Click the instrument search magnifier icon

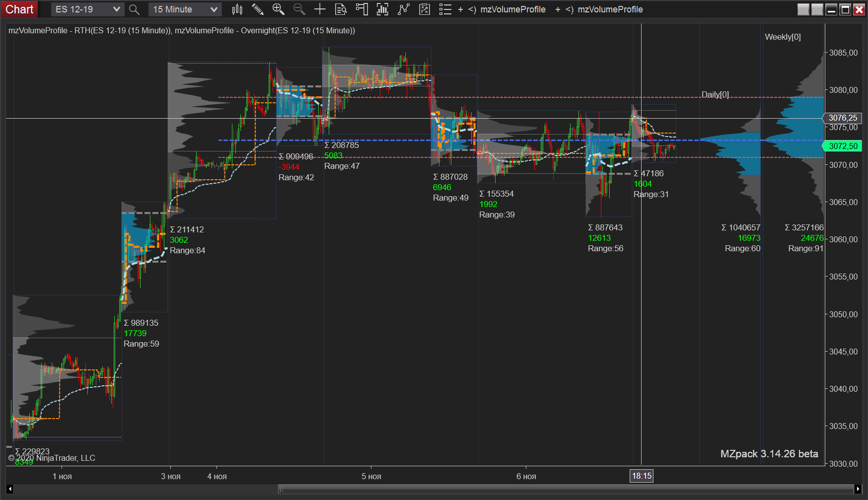point(134,9)
